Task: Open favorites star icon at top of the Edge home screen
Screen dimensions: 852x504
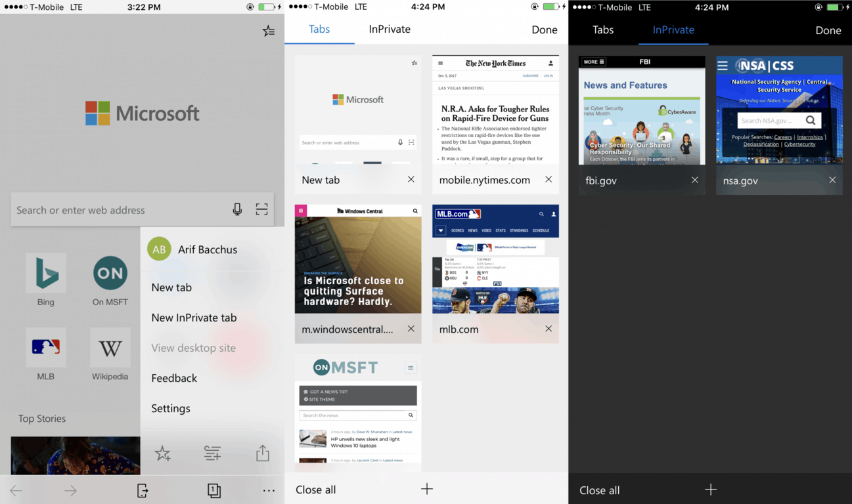Action: click(269, 30)
